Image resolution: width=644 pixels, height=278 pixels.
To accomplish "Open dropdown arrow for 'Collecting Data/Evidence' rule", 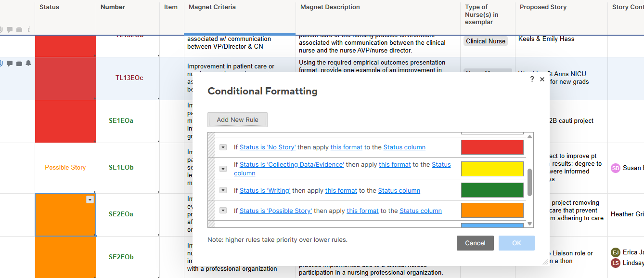I will [x=223, y=169].
